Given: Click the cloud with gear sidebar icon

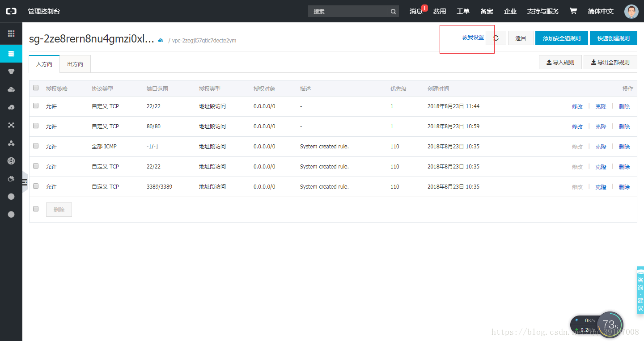Looking at the screenshot, I should [x=11, y=179].
